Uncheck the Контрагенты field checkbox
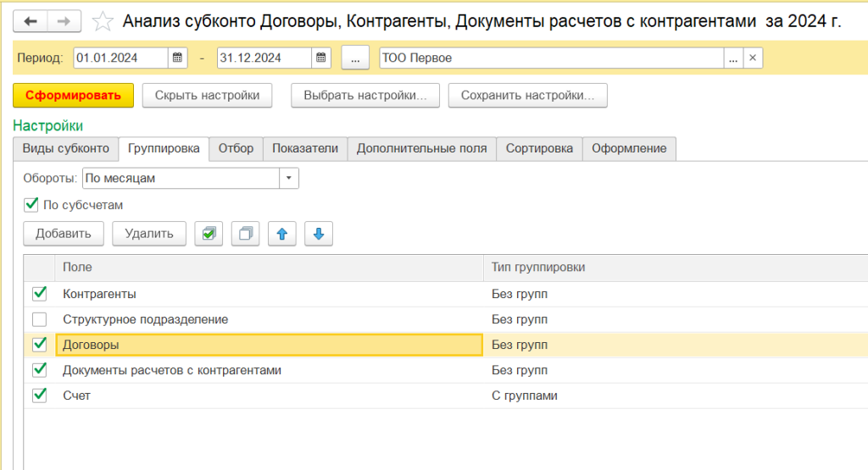Image resolution: width=868 pixels, height=470 pixels. point(39,294)
